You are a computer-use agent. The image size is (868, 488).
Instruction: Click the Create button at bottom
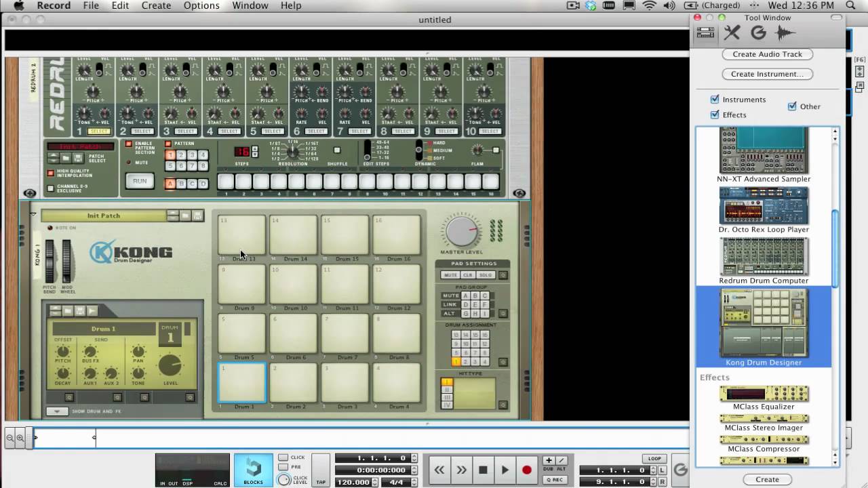pyautogui.click(x=767, y=479)
